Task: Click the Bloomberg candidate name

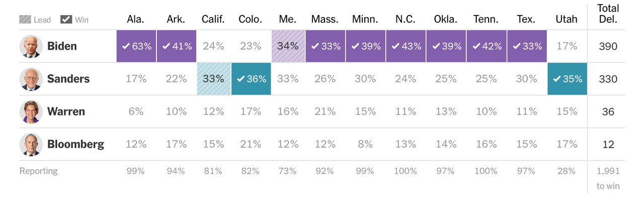Action: (x=75, y=144)
